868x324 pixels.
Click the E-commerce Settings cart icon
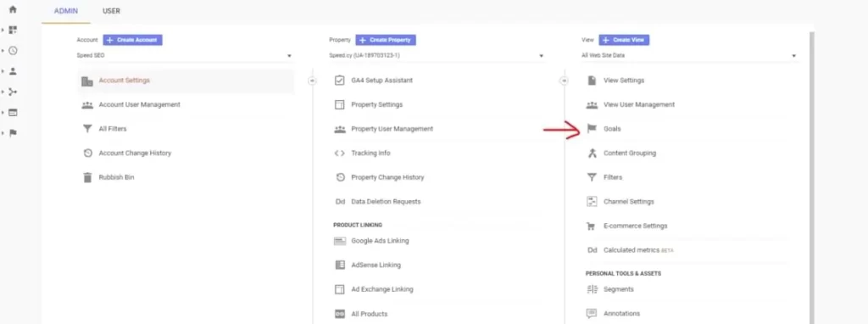click(x=592, y=226)
